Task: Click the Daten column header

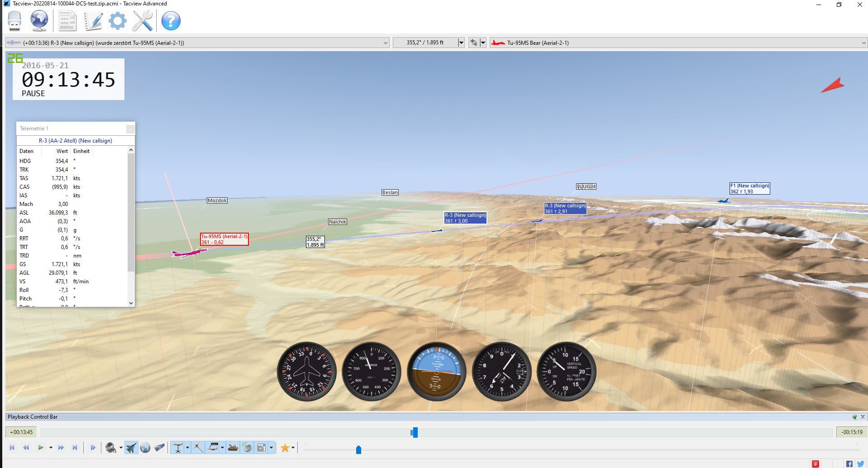Action: click(26, 151)
